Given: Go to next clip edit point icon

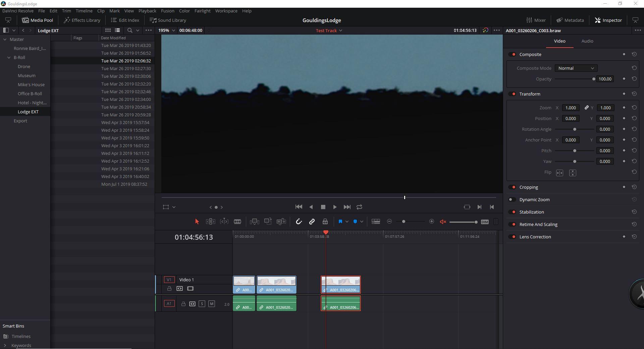Looking at the screenshot, I should 479,207.
